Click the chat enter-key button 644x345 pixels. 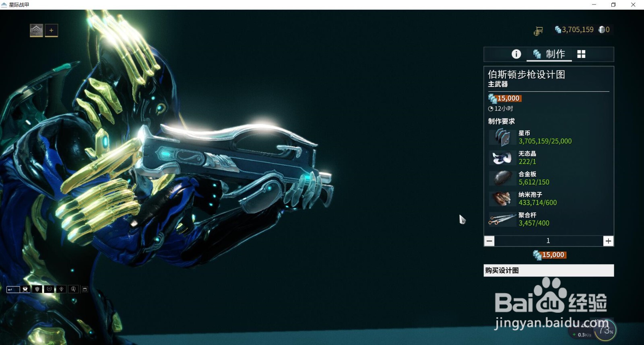point(13,289)
